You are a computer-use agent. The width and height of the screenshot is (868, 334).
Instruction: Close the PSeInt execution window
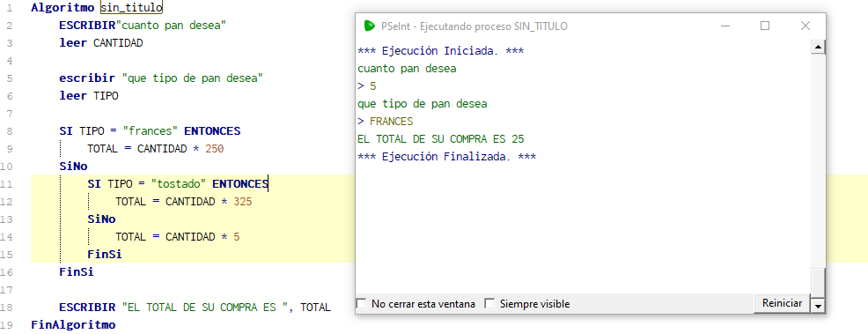(805, 26)
